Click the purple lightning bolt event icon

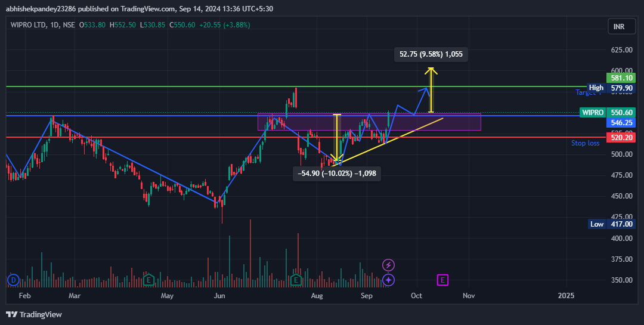(389, 265)
